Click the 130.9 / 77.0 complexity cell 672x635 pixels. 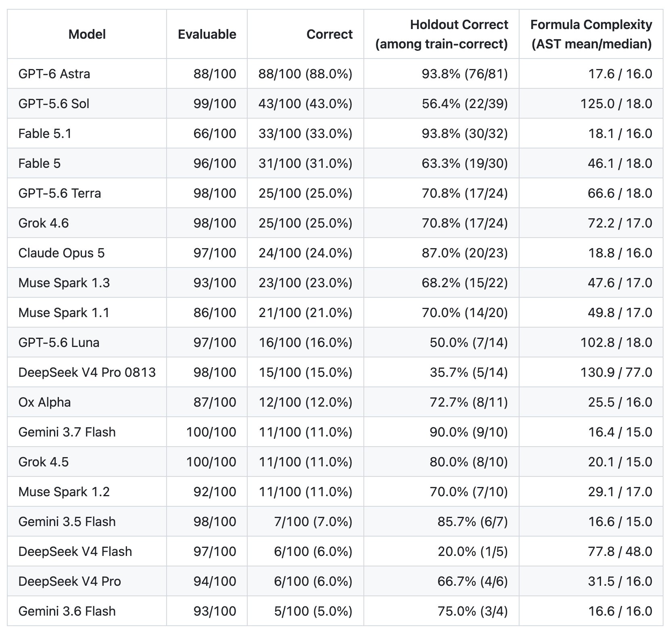click(x=616, y=372)
